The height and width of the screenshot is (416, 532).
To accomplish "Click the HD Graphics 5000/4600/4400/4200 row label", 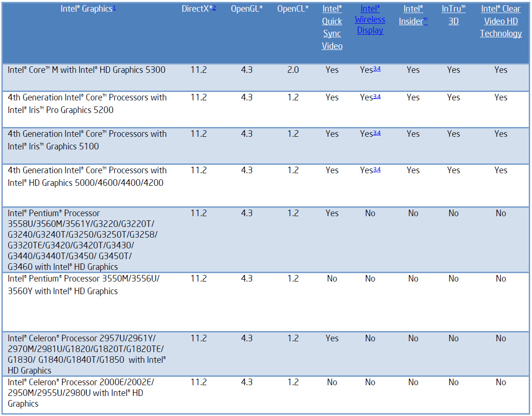I will pyautogui.click(x=87, y=176).
